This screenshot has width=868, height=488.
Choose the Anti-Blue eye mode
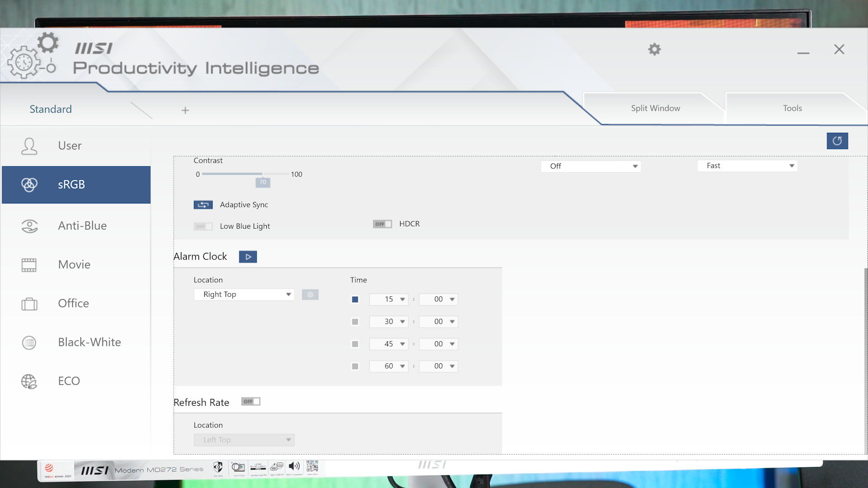(x=76, y=225)
